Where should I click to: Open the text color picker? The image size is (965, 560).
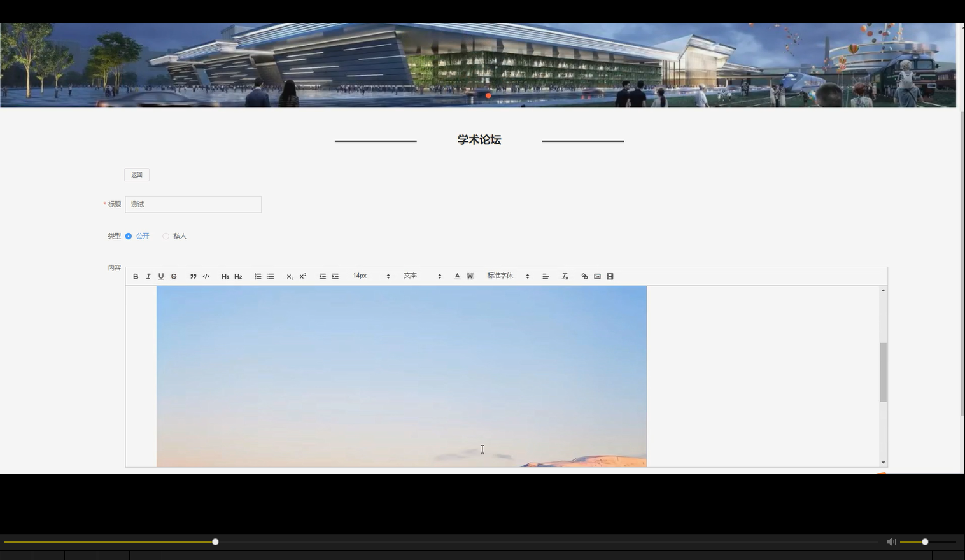[x=457, y=276]
